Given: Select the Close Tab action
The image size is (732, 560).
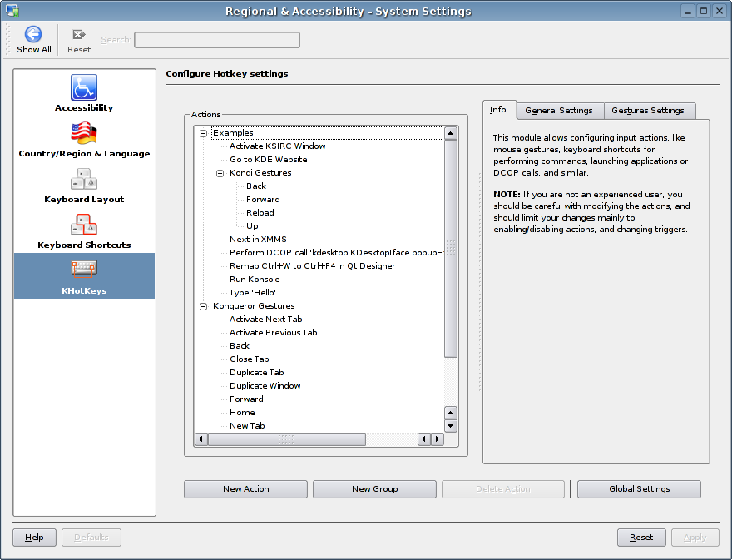Looking at the screenshot, I should click(250, 359).
